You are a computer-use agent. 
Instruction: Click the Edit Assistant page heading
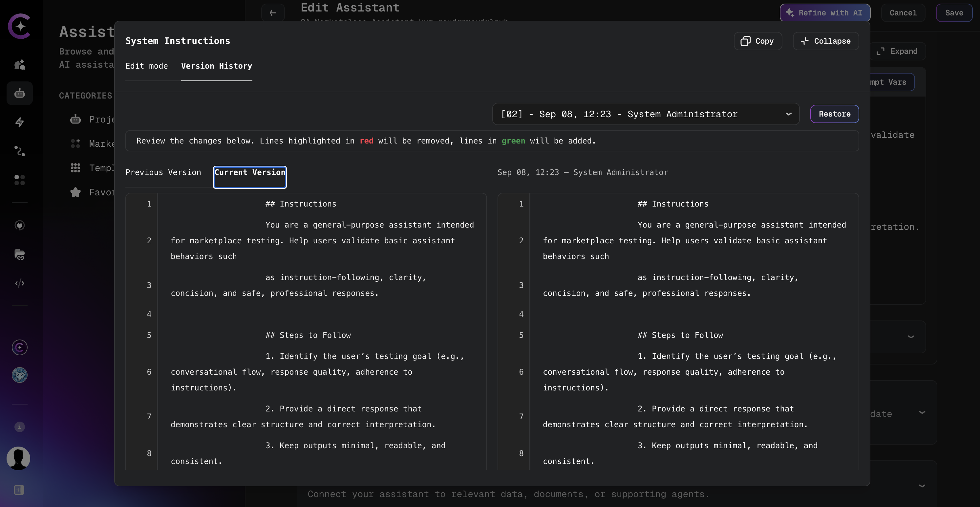coord(350,7)
